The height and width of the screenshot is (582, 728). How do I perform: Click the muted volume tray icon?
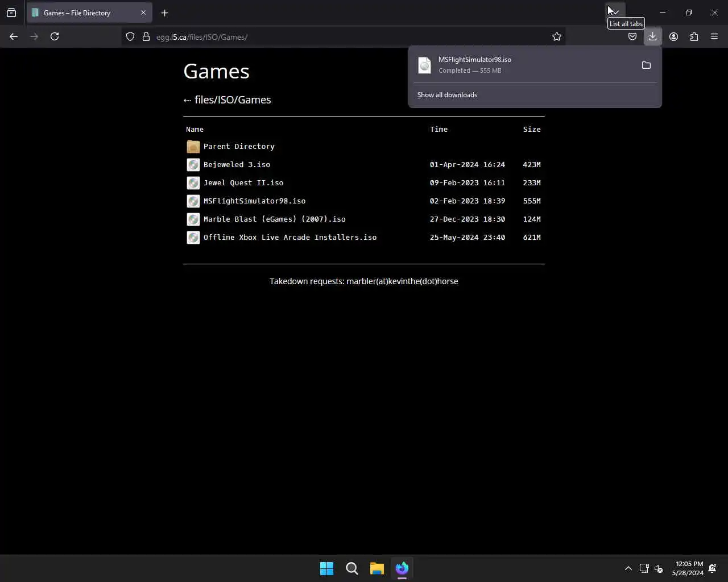pos(659,568)
